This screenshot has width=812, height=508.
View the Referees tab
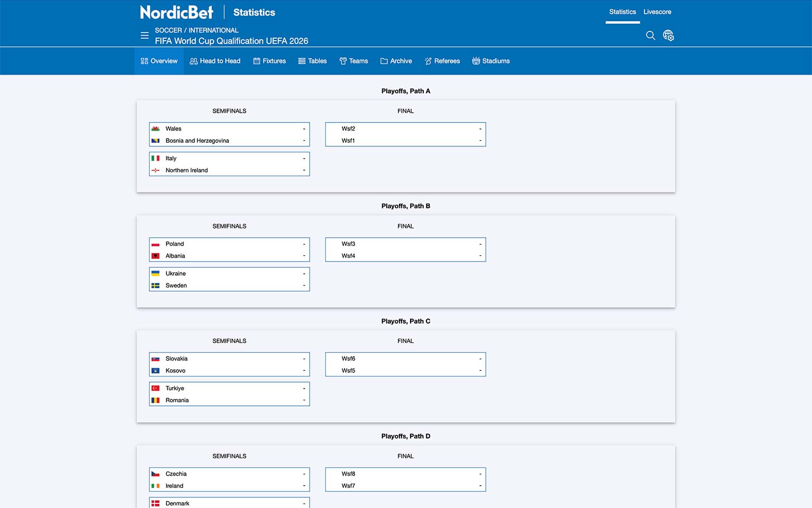[443, 61]
